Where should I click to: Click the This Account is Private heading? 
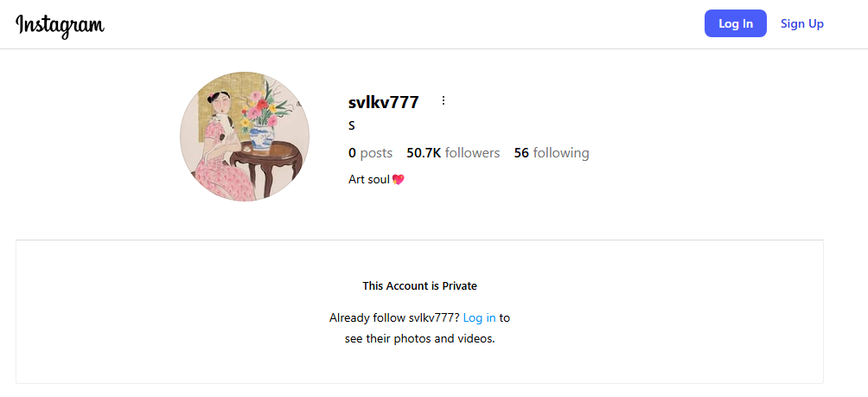coord(419,286)
